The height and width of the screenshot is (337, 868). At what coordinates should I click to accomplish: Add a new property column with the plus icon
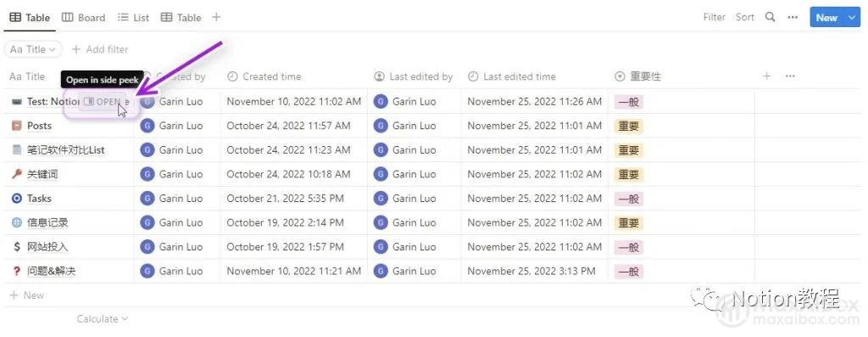(766, 76)
